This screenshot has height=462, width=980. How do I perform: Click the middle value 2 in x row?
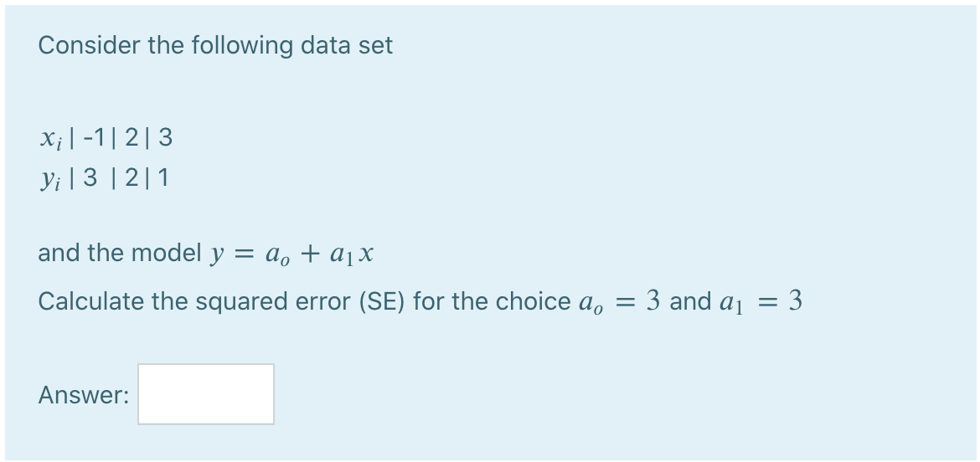coord(132,137)
